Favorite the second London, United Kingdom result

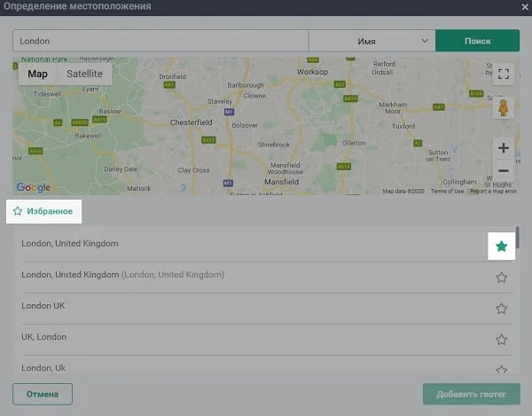[x=502, y=278]
